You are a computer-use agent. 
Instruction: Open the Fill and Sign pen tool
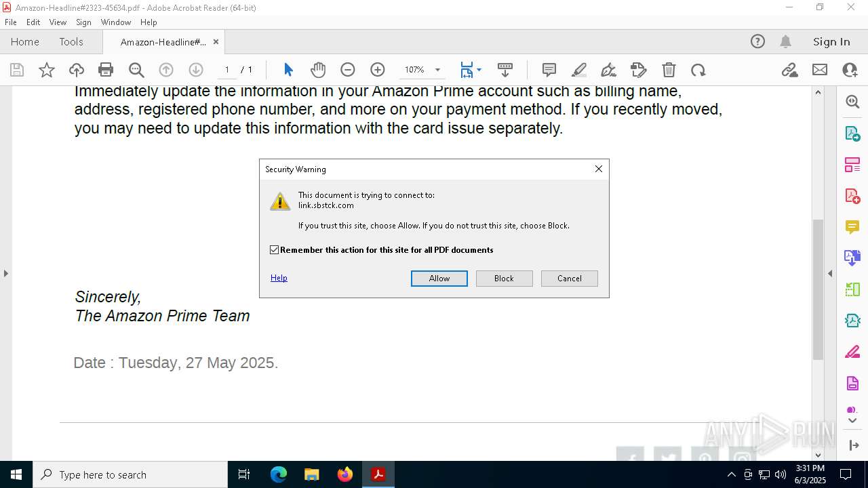609,70
